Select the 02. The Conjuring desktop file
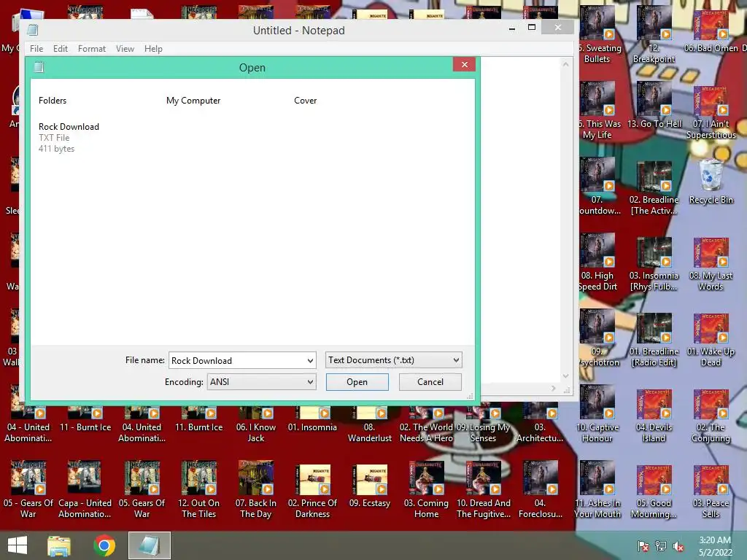 click(711, 415)
